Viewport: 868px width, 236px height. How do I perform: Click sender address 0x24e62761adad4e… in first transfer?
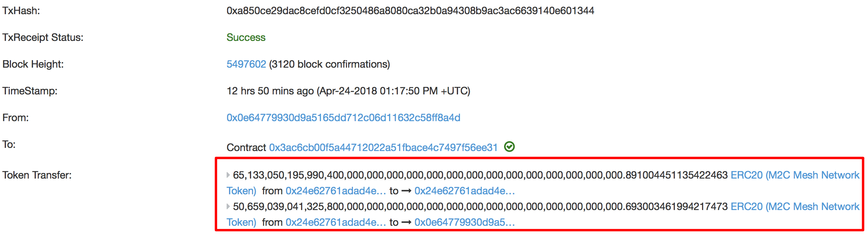336,191
